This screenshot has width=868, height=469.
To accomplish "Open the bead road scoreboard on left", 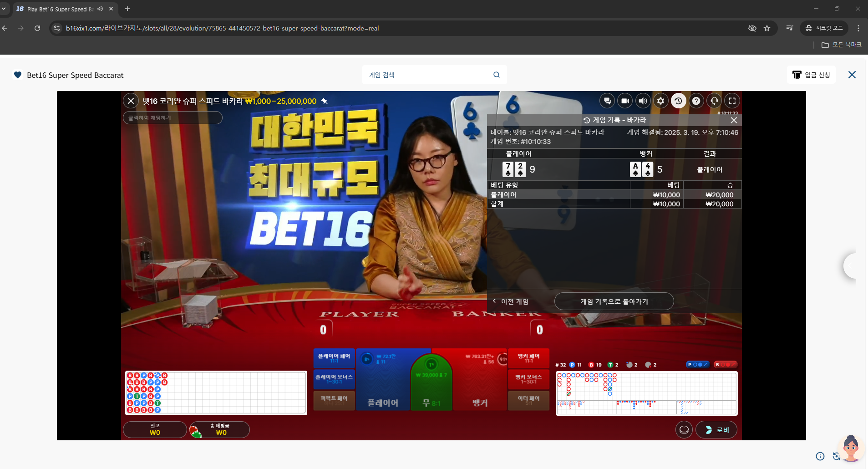I will tap(216, 393).
